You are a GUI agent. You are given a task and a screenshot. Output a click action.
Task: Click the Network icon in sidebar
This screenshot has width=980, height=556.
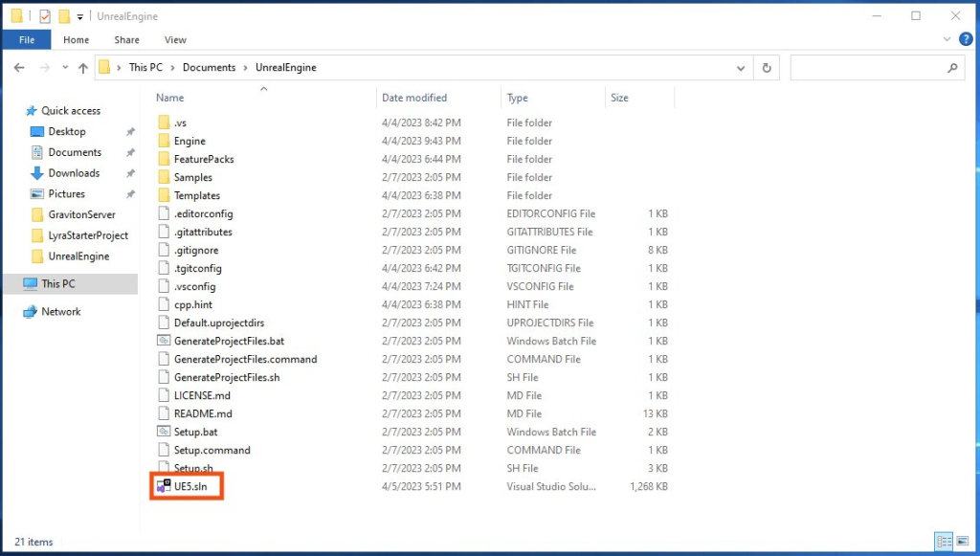click(30, 312)
